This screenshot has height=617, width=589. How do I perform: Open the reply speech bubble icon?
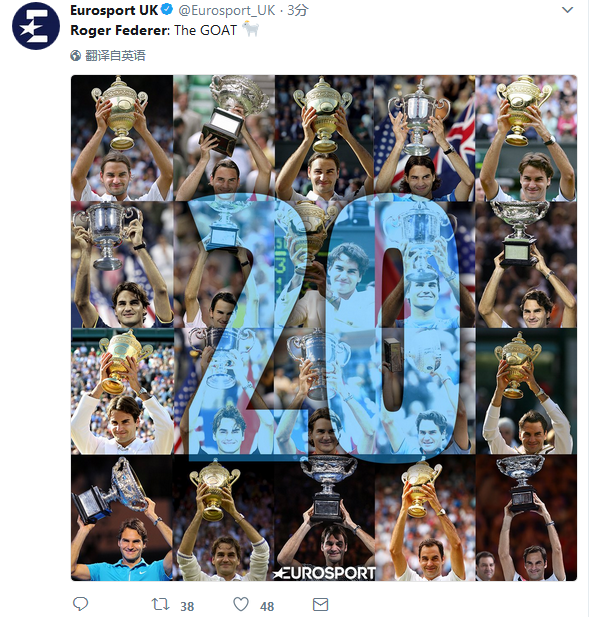[x=81, y=603]
